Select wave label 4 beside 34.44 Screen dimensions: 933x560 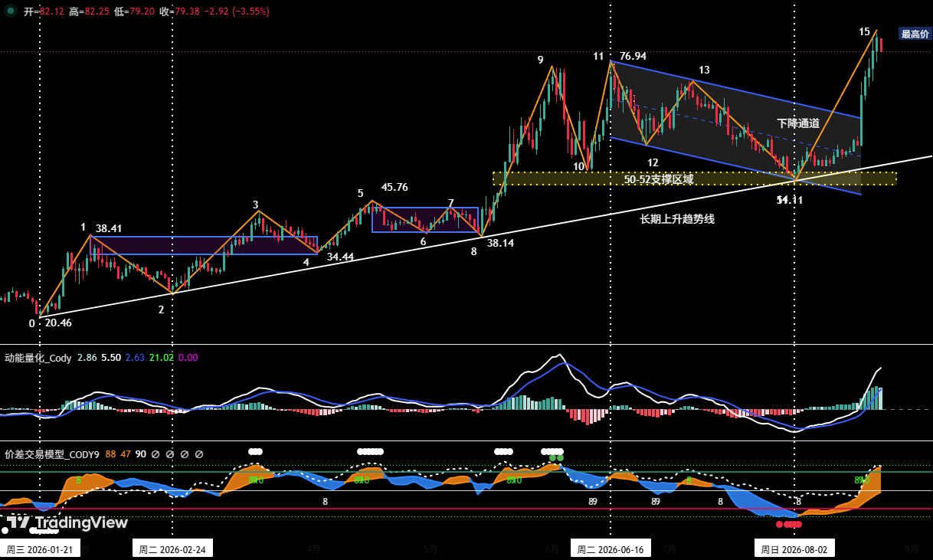pyautogui.click(x=306, y=261)
